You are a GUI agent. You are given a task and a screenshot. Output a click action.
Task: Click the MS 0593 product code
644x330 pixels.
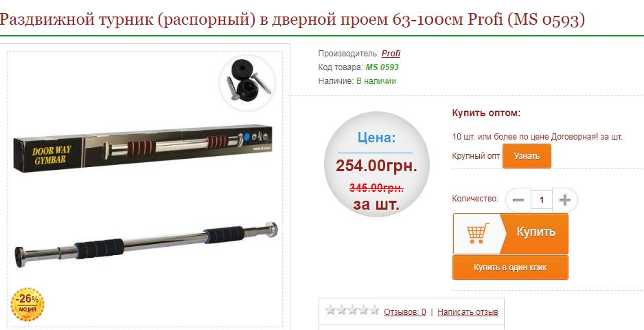tap(382, 67)
